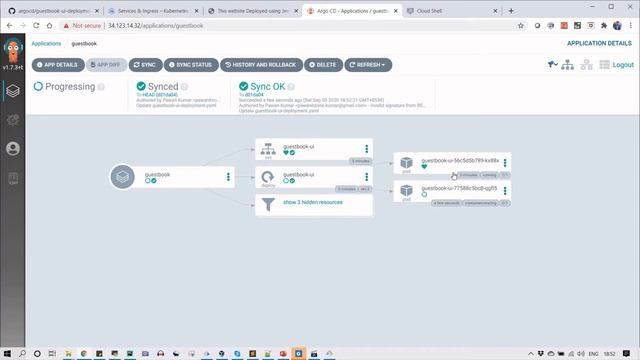Open Windows taskbar search
640x360 pixels.
coord(22,353)
